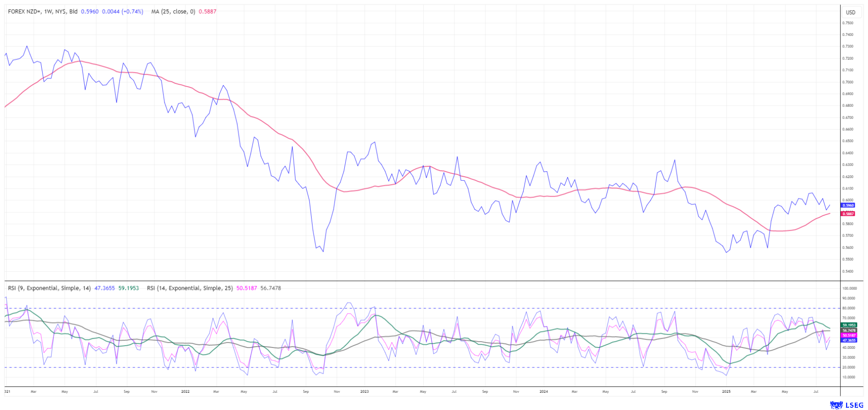Click the 0.7000 level on price axis

[x=848, y=82]
